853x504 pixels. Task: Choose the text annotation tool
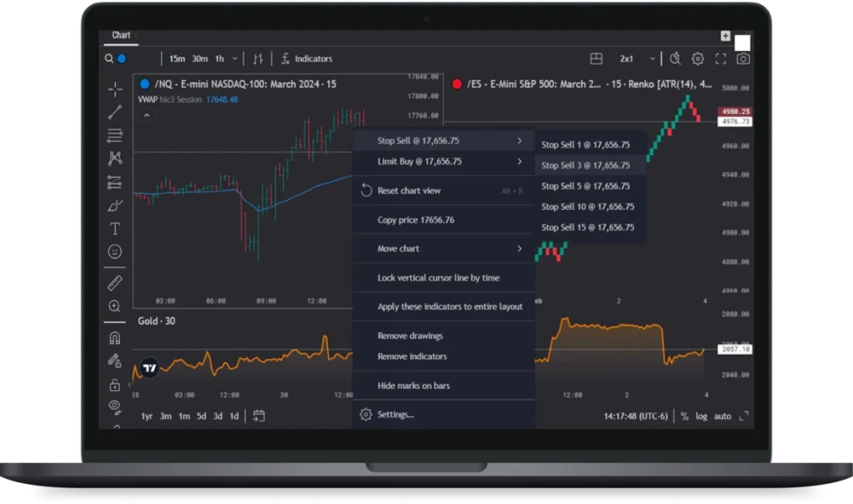(115, 228)
